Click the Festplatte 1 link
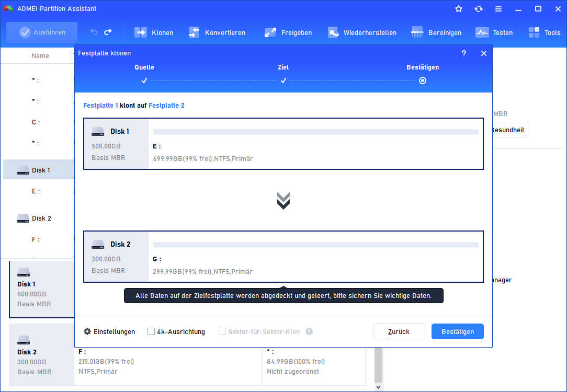Screen dimensions: 567x392 pyautogui.click(x=100, y=106)
